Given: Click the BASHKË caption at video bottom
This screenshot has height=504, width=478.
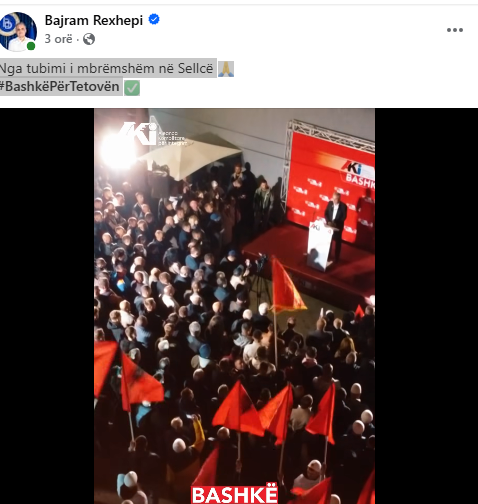Looking at the screenshot, I should pyautogui.click(x=234, y=495).
